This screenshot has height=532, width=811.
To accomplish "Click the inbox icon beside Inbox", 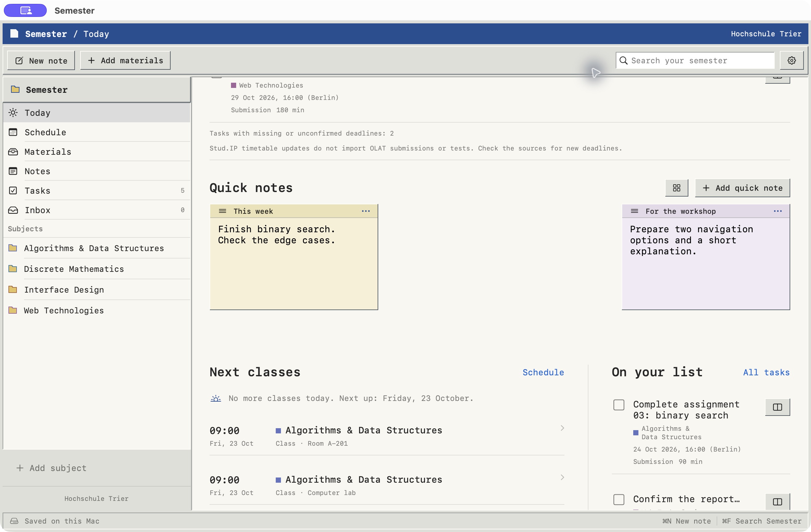I will [13, 210].
